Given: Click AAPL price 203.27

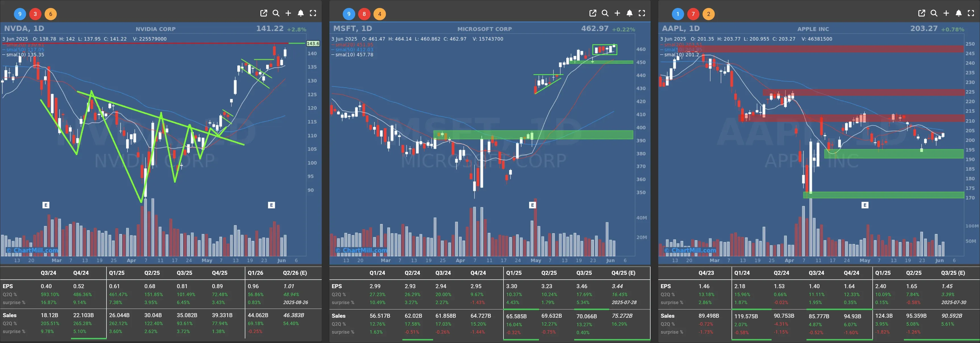Looking at the screenshot, I should pyautogui.click(x=924, y=28).
